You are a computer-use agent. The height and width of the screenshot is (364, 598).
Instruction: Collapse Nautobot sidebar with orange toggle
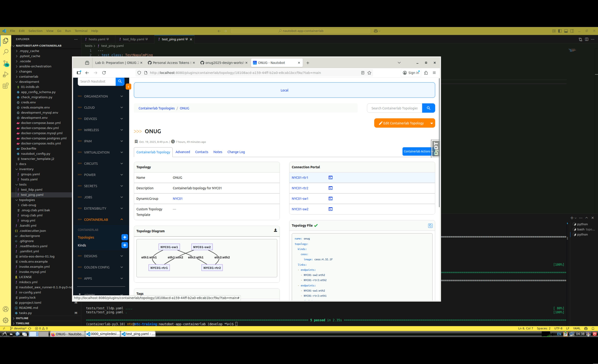tap(128, 87)
